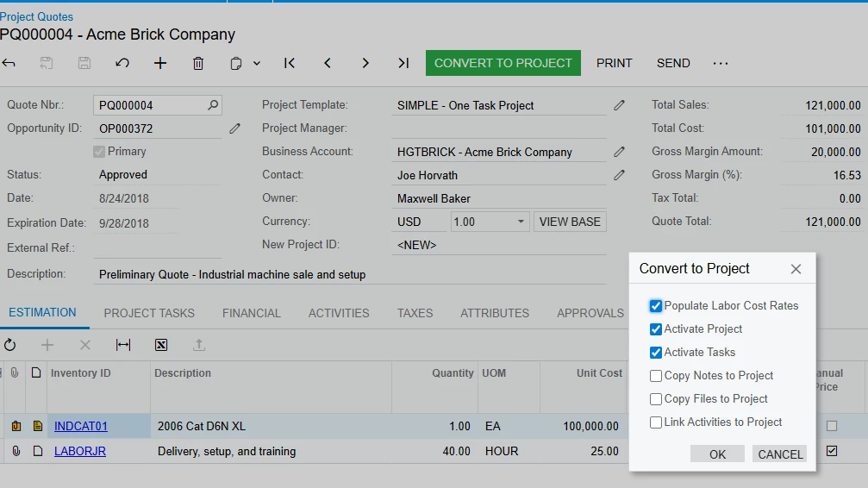This screenshot has height=488, width=868.
Task: Add a new quote record
Action: click(x=160, y=63)
